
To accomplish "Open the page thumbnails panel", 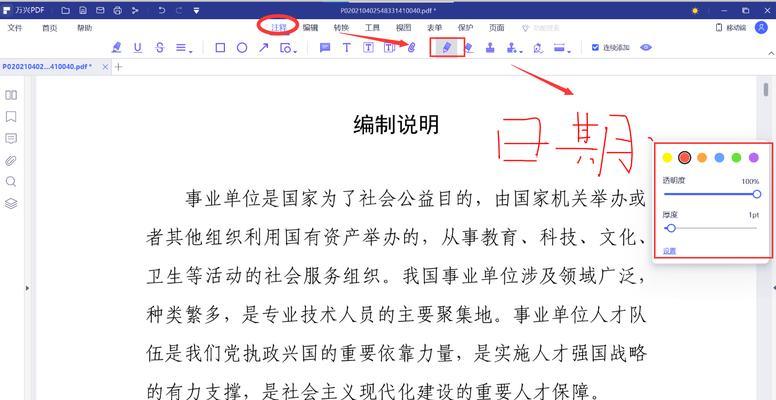I will click(x=11, y=95).
